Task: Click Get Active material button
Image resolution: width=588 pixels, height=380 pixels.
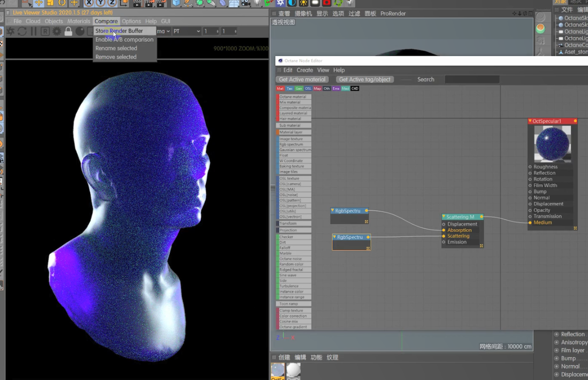Action: coord(303,80)
